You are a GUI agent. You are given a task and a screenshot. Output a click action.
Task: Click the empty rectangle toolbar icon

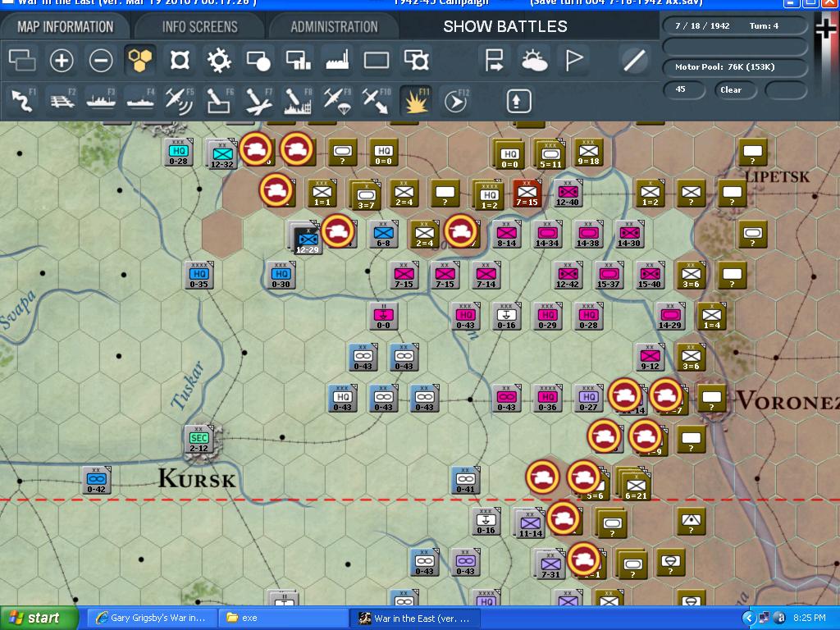tap(377, 60)
